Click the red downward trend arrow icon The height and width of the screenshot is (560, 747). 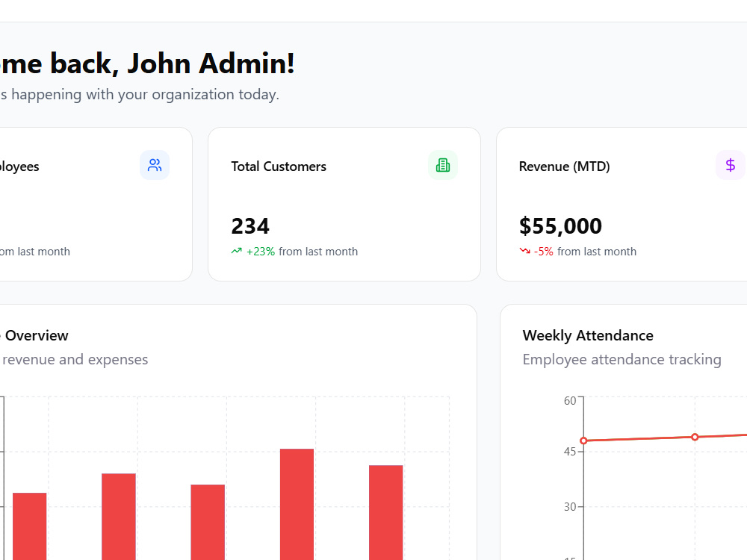click(524, 251)
